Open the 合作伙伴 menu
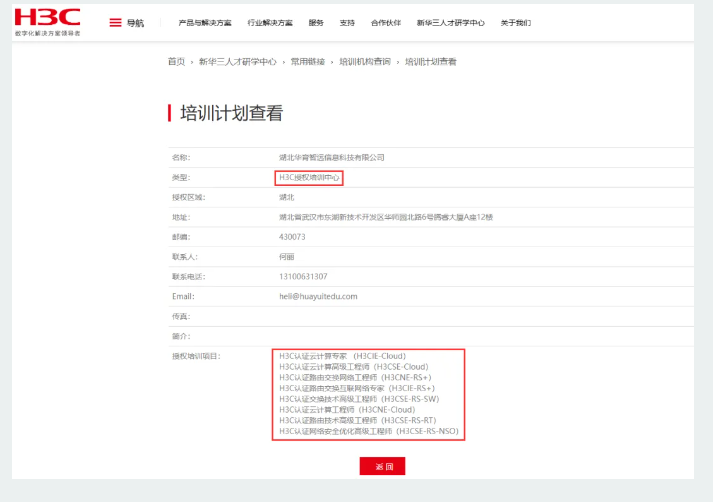The width and height of the screenshot is (714, 502). [x=386, y=23]
